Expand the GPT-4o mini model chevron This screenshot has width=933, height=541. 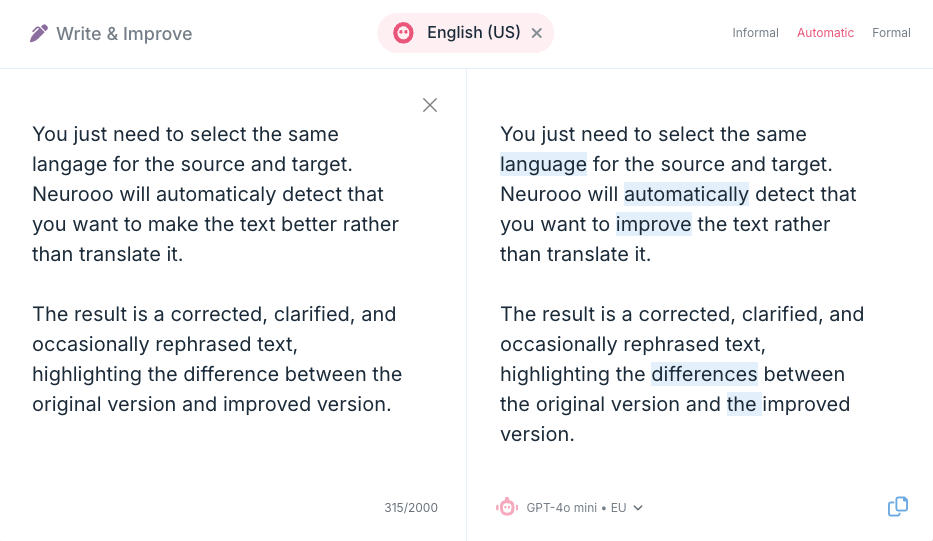coord(638,508)
